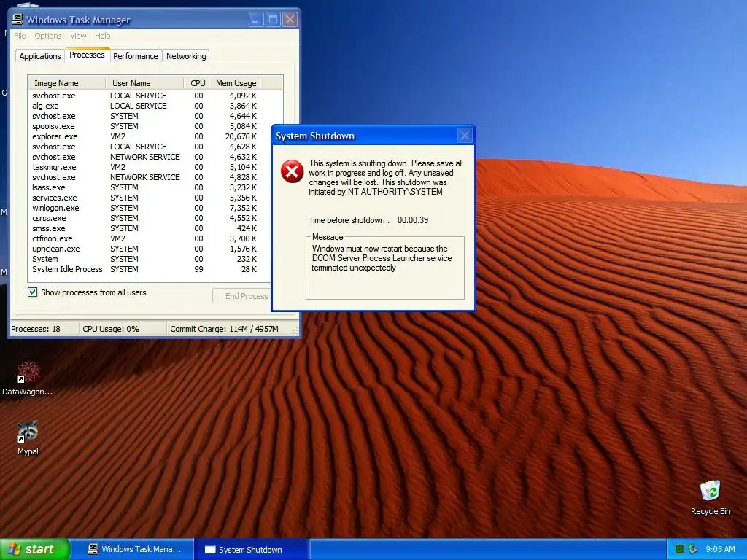
Task: Select the taskmgr.exe process row
Action: (145, 167)
